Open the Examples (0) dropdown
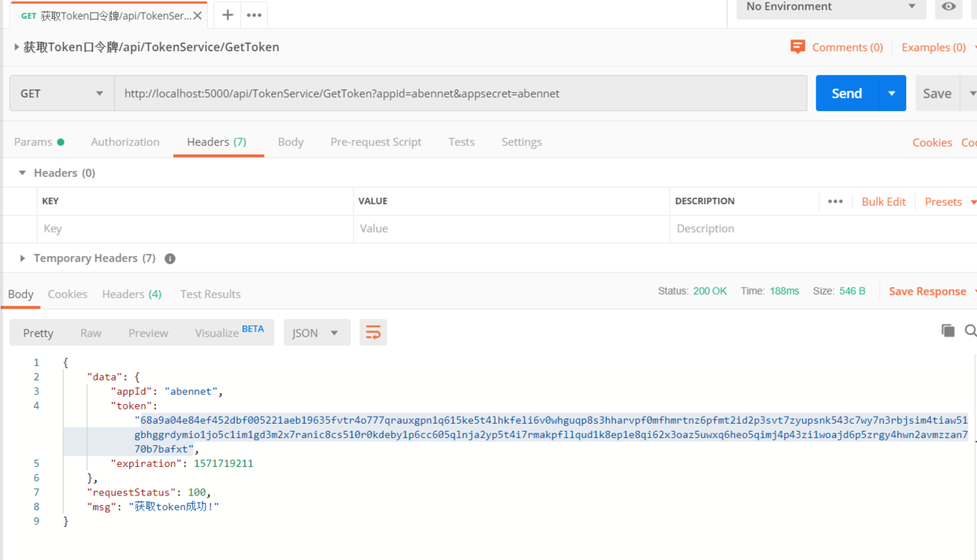The height and width of the screenshot is (560, 977). click(x=938, y=47)
